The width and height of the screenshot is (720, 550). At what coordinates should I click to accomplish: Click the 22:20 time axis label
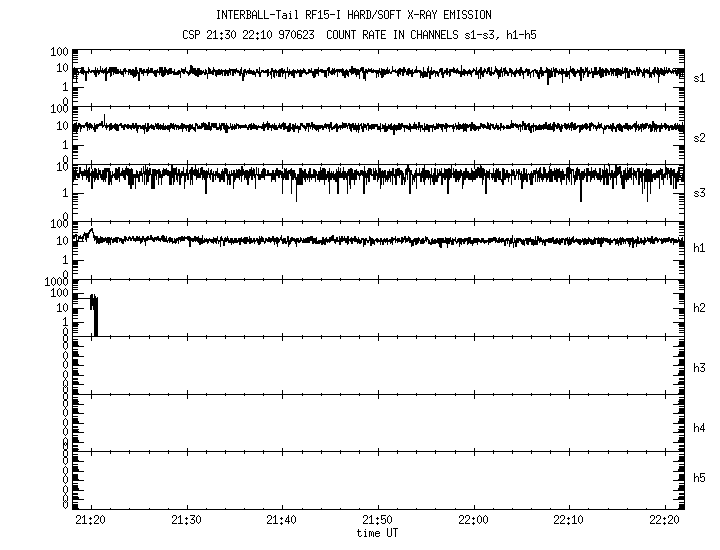point(663,520)
